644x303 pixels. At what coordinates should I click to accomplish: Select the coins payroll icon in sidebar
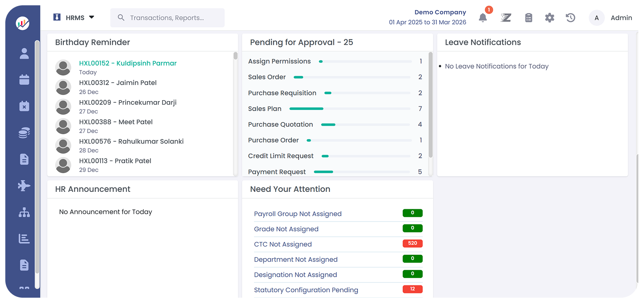(x=24, y=133)
